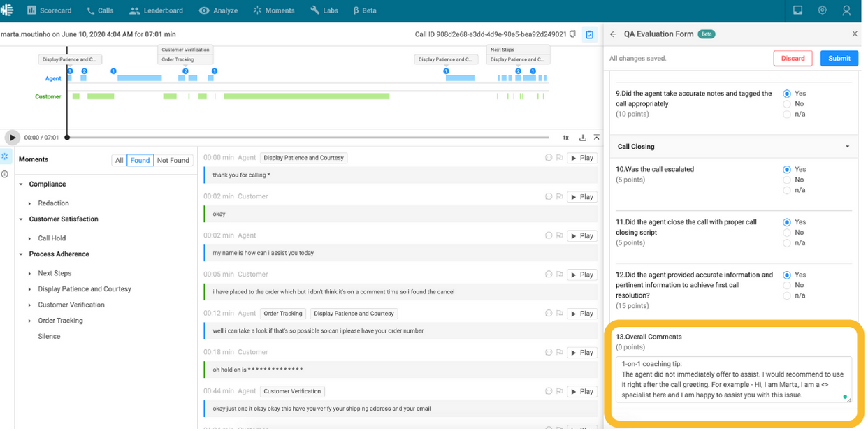
Task: Click the playback progress bar
Action: 308,138
